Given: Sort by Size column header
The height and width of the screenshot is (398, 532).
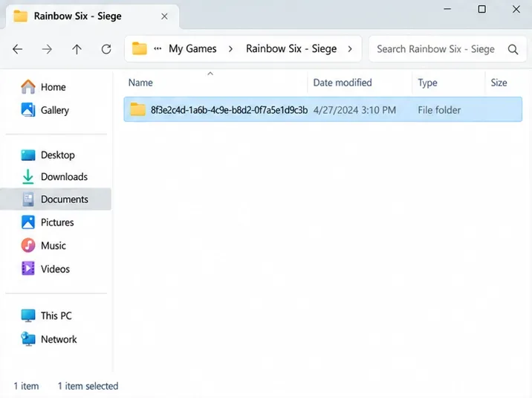Looking at the screenshot, I should pos(499,83).
